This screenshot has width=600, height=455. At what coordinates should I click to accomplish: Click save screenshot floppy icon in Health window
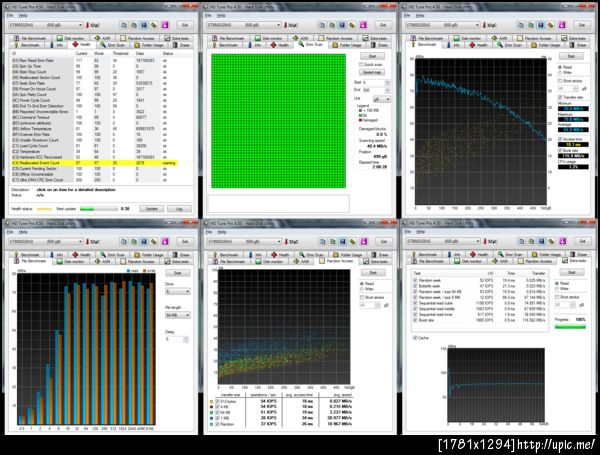coord(144,25)
